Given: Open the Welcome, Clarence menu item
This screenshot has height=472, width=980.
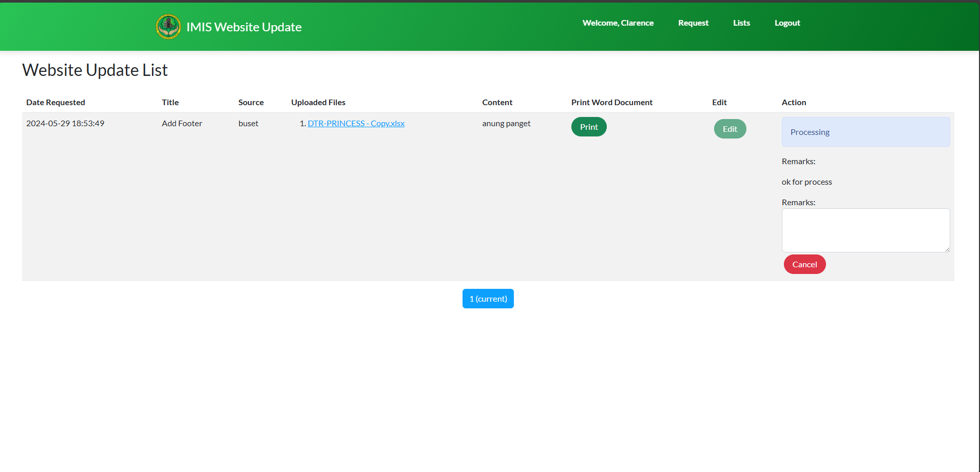Looking at the screenshot, I should pos(618,23).
